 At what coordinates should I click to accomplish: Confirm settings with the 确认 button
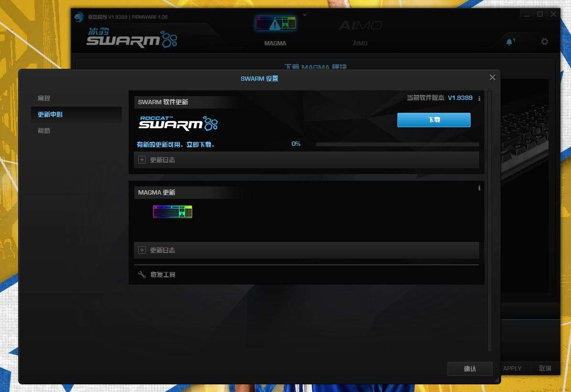click(470, 369)
